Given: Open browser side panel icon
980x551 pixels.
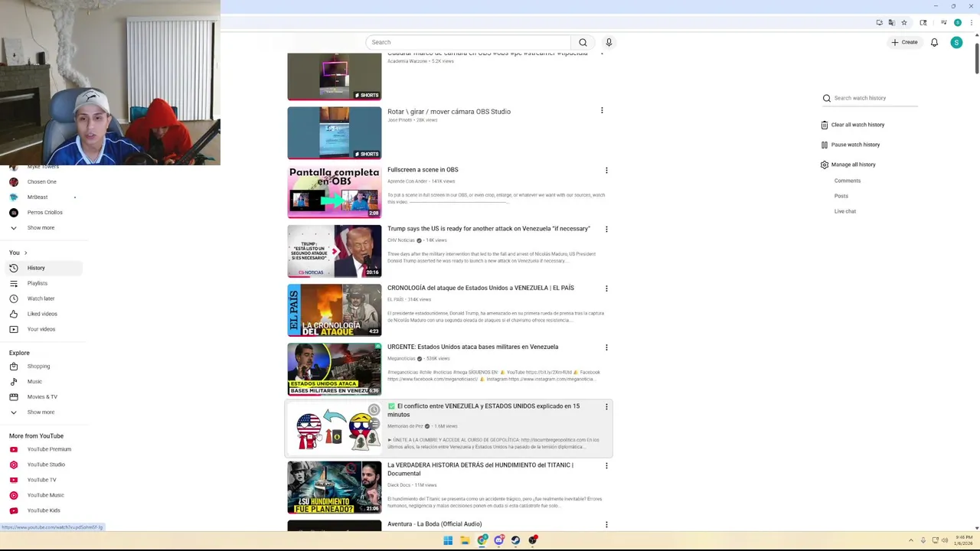Looking at the screenshot, I should (923, 22).
